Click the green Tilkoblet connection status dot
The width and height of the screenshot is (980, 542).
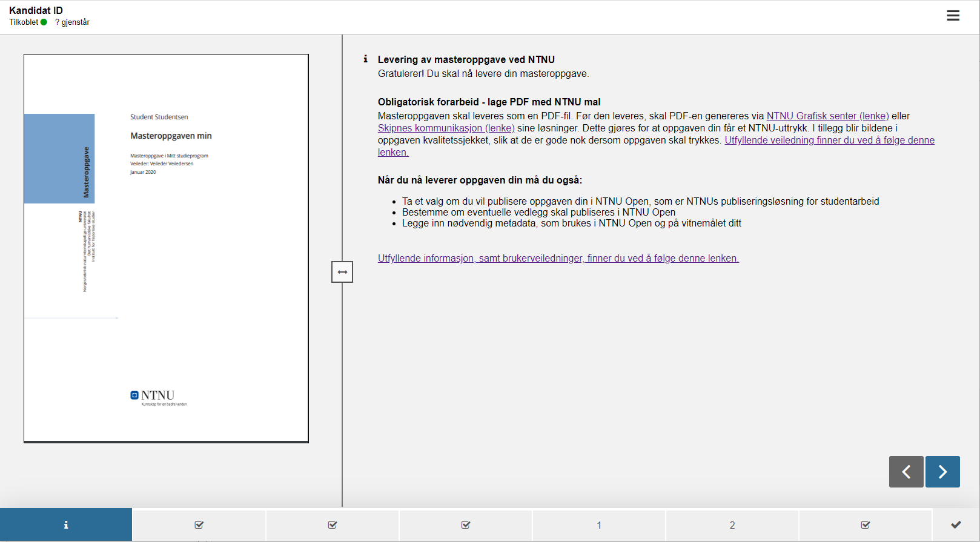pyautogui.click(x=44, y=22)
